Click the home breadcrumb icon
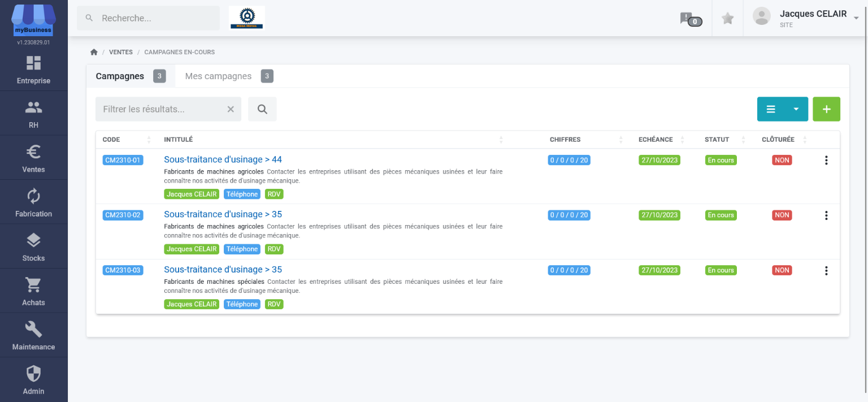868x402 pixels. point(94,52)
